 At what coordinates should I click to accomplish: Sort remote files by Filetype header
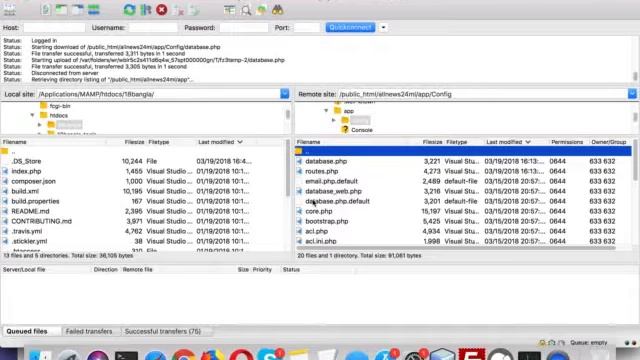[457, 142]
